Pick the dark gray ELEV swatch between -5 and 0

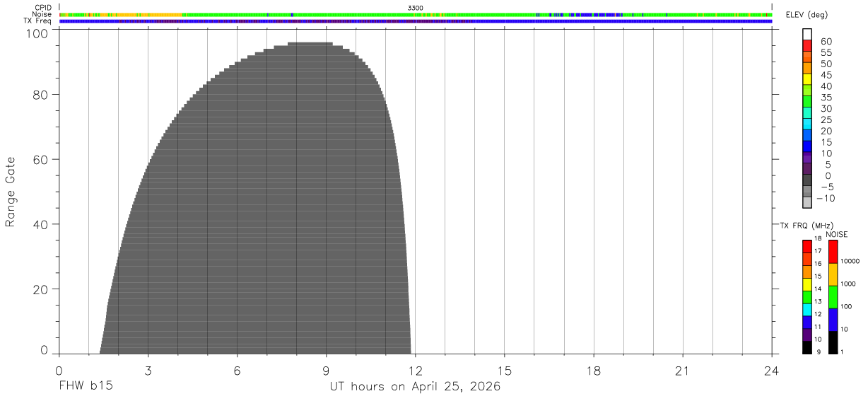[807, 180]
